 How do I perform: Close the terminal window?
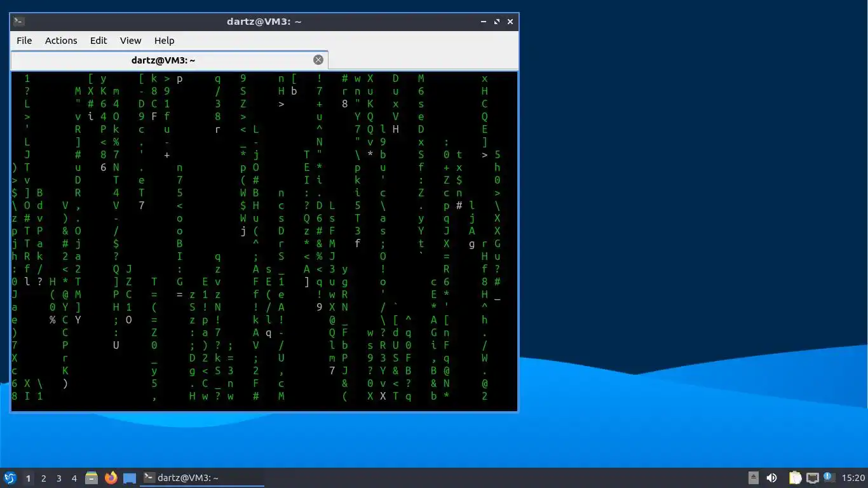(510, 22)
